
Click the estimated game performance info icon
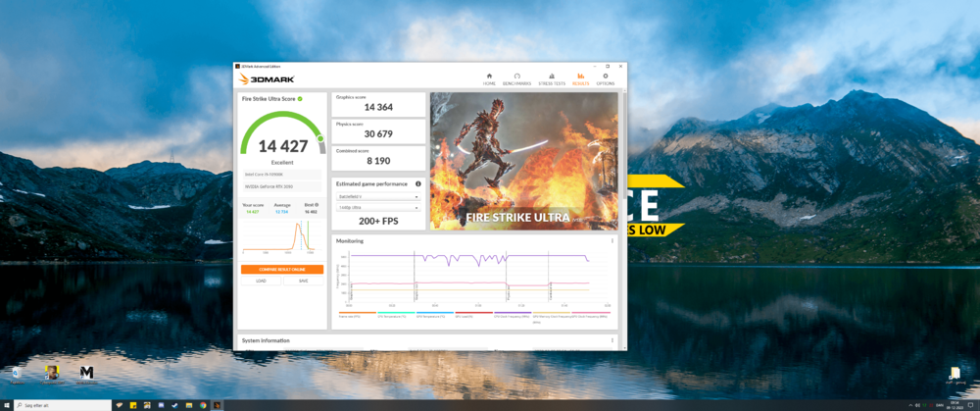click(418, 183)
